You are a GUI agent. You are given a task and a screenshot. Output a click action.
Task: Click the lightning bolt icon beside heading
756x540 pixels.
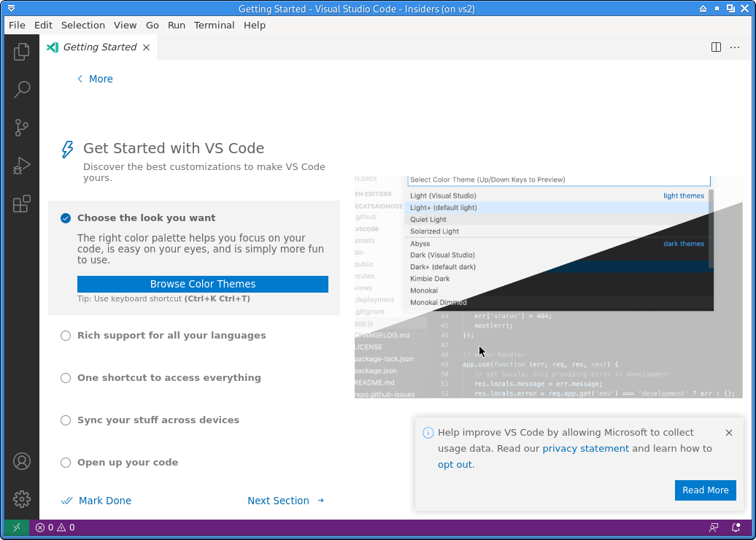click(x=67, y=150)
